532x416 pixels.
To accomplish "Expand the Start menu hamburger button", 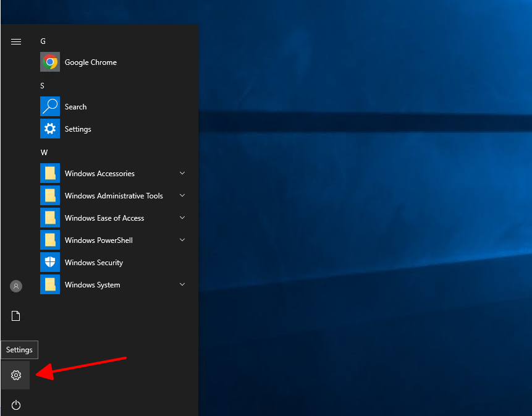I will click(16, 41).
